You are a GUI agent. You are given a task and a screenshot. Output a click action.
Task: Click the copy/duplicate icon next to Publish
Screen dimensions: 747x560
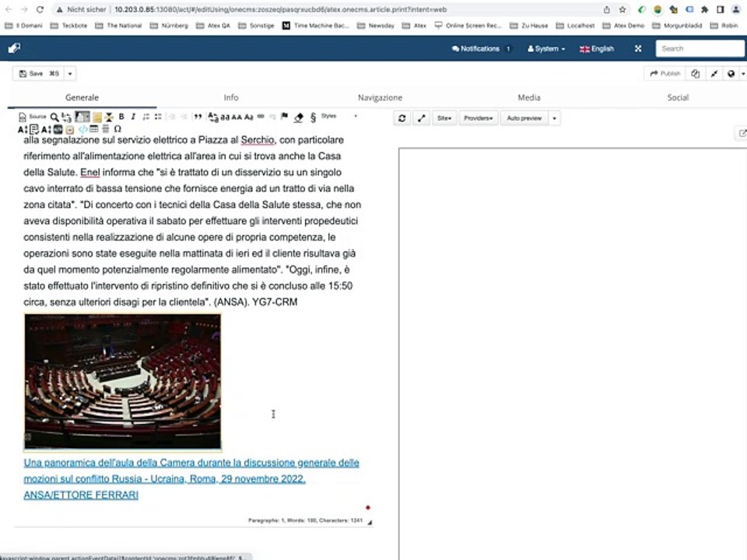tap(696, 74)
